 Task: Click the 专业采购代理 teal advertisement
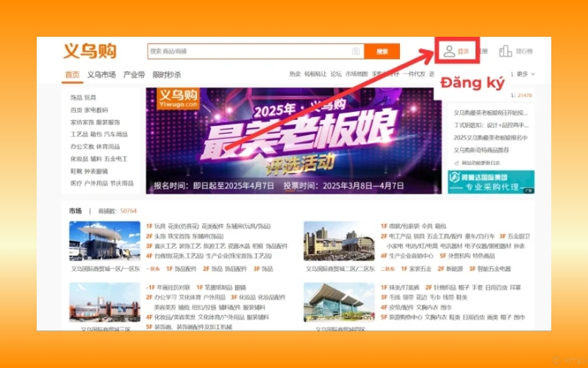click(491, 182)
